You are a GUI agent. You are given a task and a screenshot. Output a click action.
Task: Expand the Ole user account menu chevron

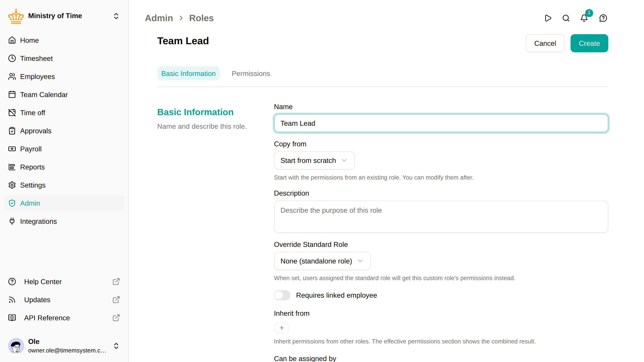(116, 346)
